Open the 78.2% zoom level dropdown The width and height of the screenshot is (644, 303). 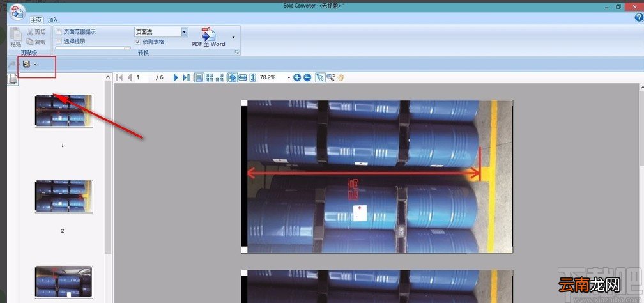pyautogui.click(x=289, y=77)
